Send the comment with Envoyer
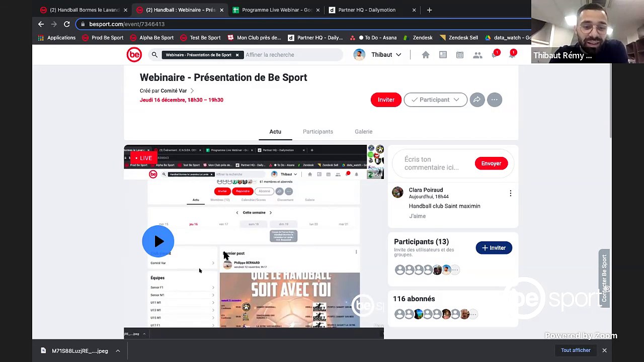 click(491, 163)
